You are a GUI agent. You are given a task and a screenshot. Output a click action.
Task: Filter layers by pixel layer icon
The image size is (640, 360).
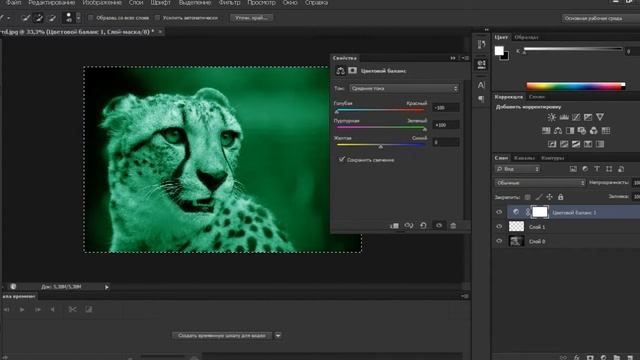point(573,169)
